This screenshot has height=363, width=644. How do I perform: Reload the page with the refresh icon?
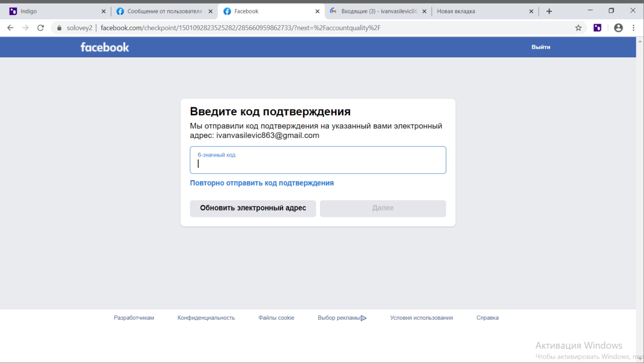[x=41, y=28]
